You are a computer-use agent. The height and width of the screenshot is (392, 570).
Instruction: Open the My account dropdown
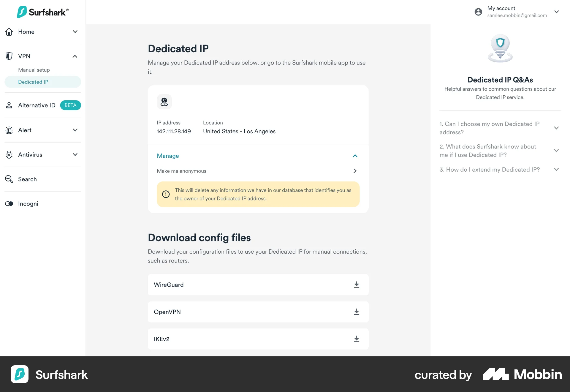557,12
